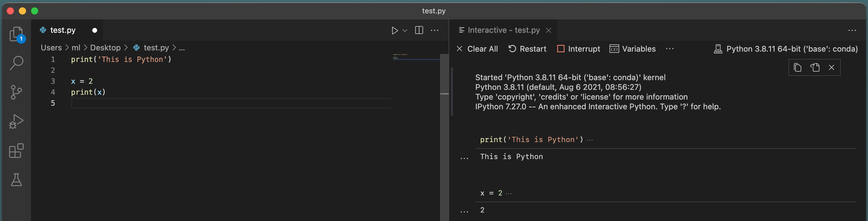Select Python 3.8.11 conda kernel picker

[786, 49]
